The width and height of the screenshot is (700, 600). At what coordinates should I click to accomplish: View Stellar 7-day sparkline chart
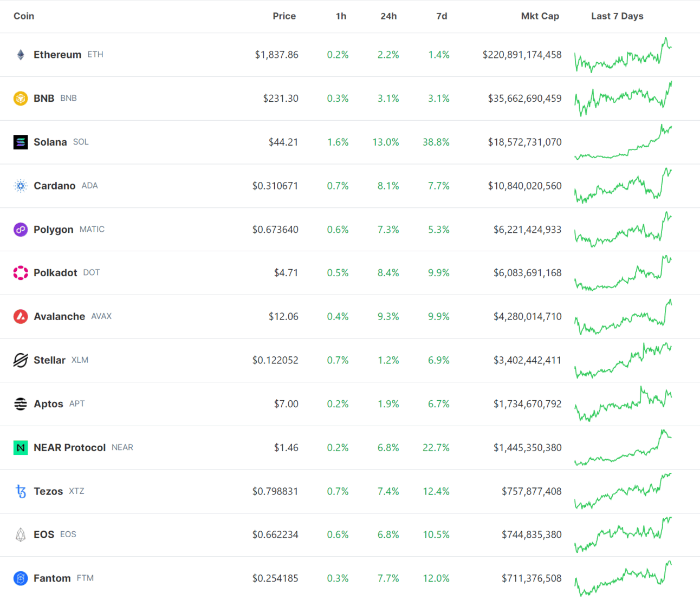[x=623, y=360]
